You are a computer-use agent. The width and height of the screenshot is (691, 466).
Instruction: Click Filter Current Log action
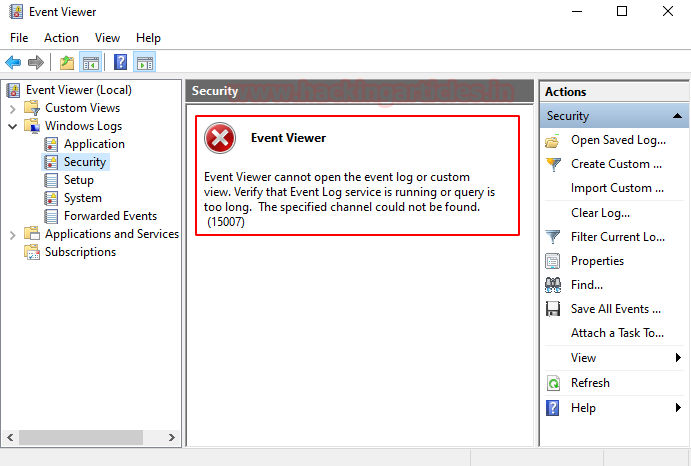tap(618, 237)
